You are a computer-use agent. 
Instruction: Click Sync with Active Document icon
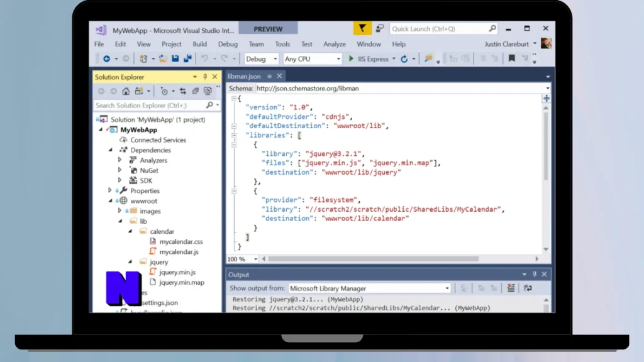pyautogui.click(x=183, y=91)
